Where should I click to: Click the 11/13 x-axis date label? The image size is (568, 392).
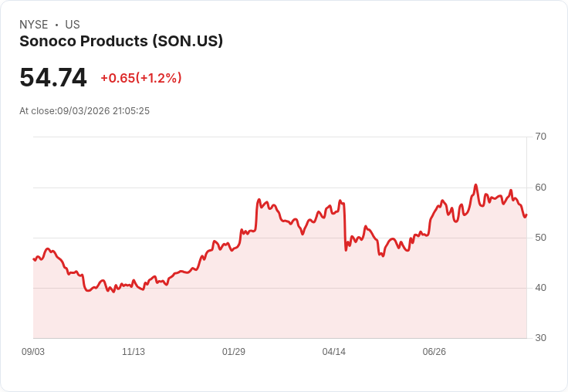point(134,352)
